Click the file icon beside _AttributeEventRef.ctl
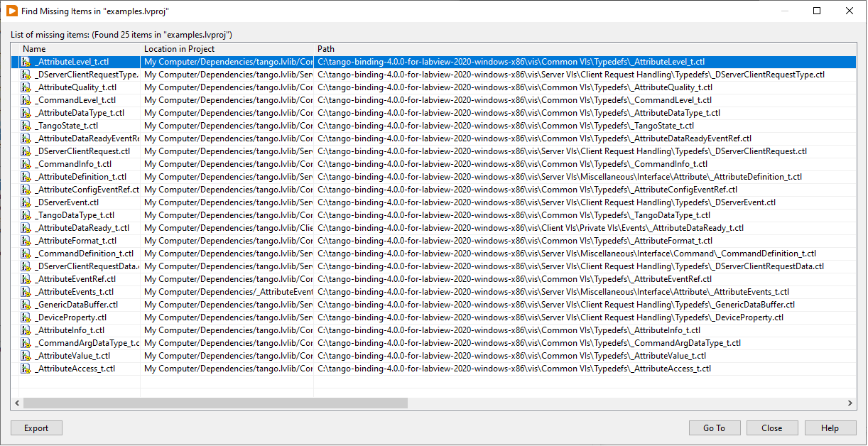 26,279
